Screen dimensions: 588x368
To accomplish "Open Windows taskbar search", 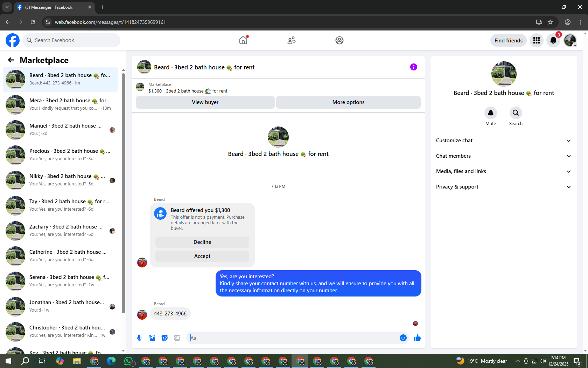I will tap(25, 361).
